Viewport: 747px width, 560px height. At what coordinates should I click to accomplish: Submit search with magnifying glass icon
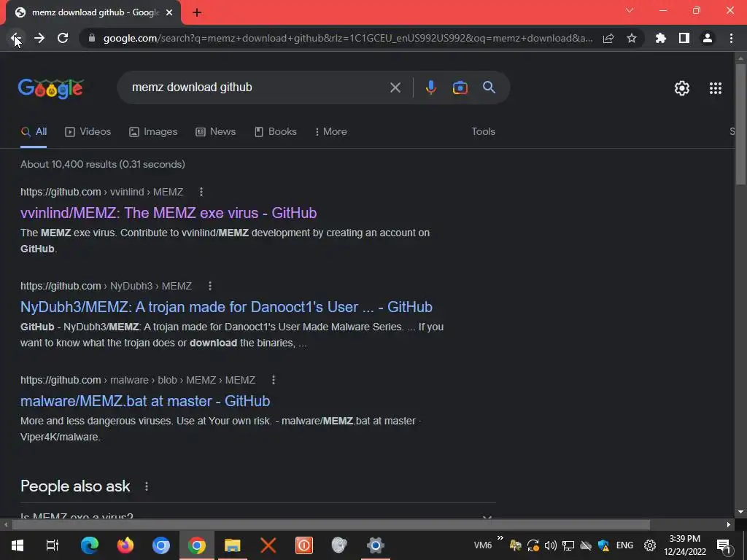point(489,87)
